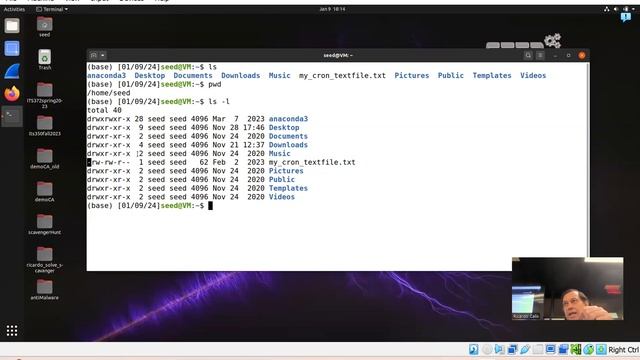Click the seed@VM: ~ terminal title
Viewport: 640px width, 360px height.
coord(338,55)
